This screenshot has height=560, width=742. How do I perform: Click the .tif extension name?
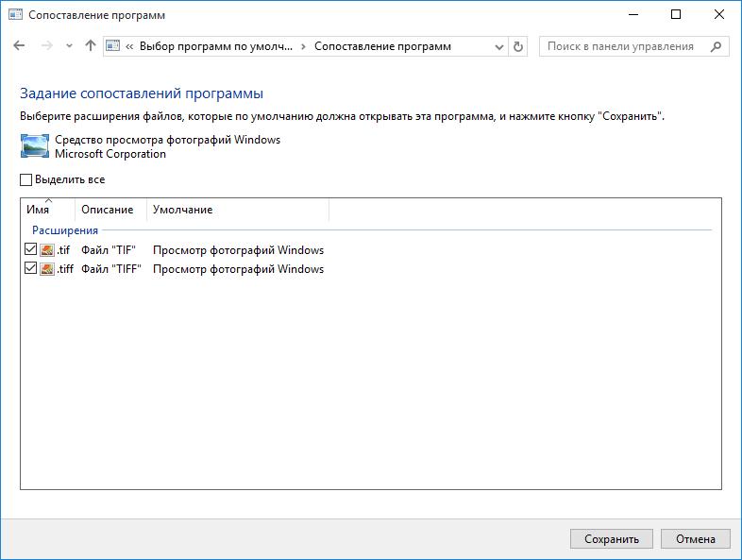63,250
